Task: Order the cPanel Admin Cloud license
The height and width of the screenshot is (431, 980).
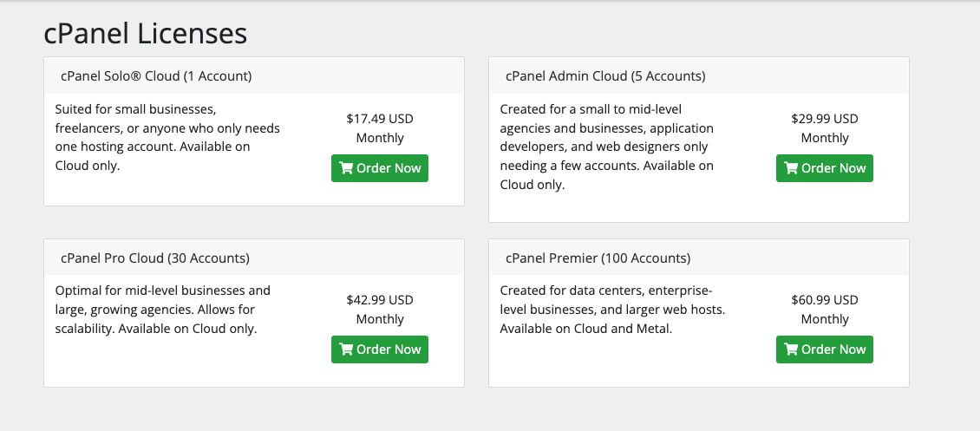Action: [825, 168]
